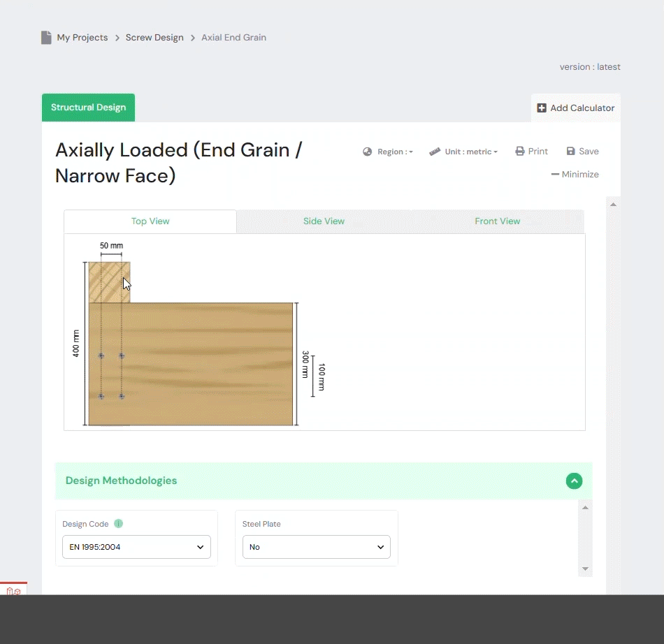Click the Add Calculator button

(575, 108)
